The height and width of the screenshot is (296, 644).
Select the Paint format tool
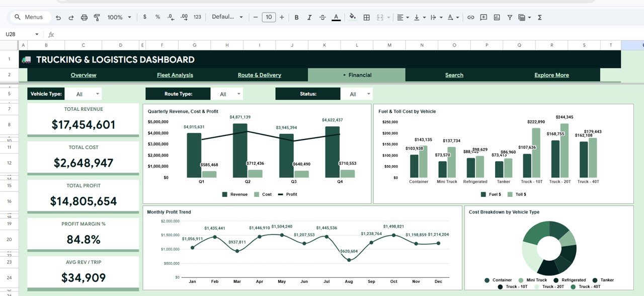97,17
